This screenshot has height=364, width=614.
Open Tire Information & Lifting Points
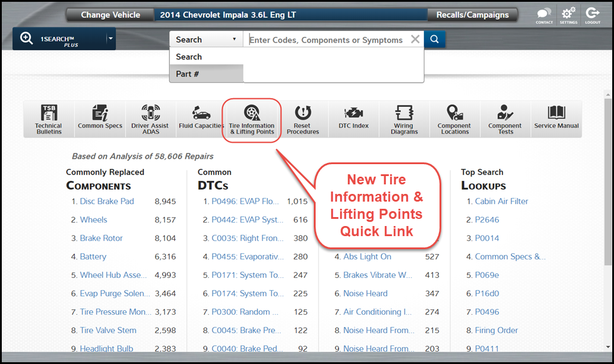click(252, 119)
